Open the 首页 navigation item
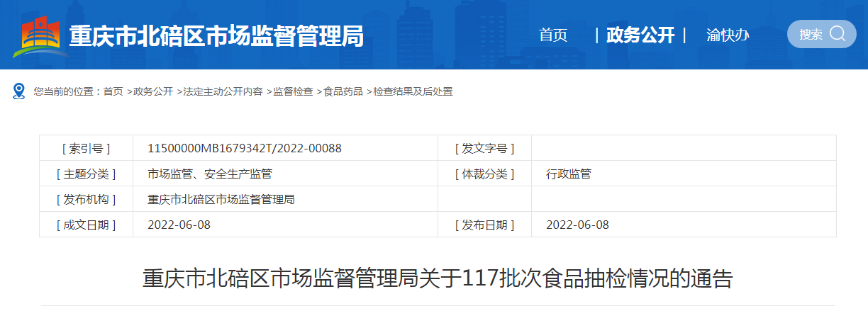Viewport: 868px width, 311px height. [x=553, y=35]
